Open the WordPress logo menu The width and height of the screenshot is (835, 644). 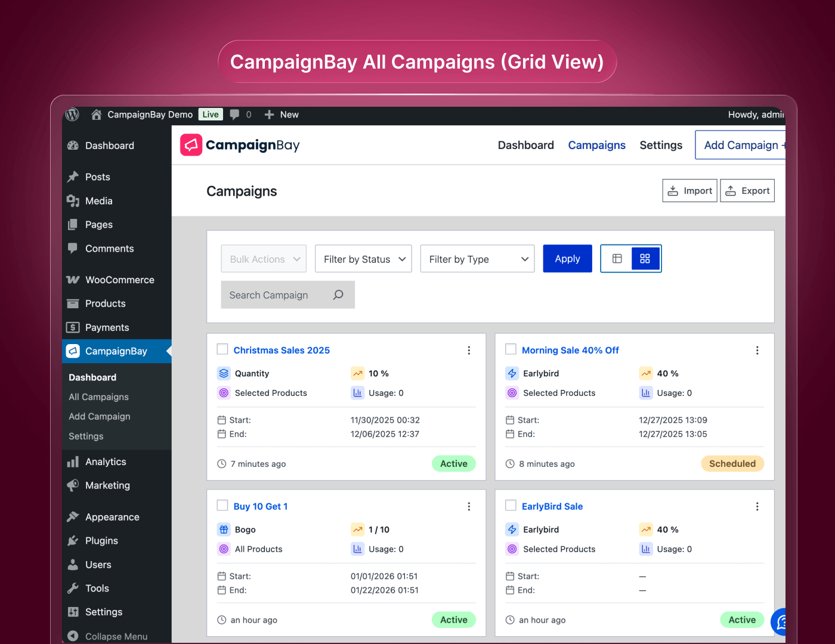72,114
